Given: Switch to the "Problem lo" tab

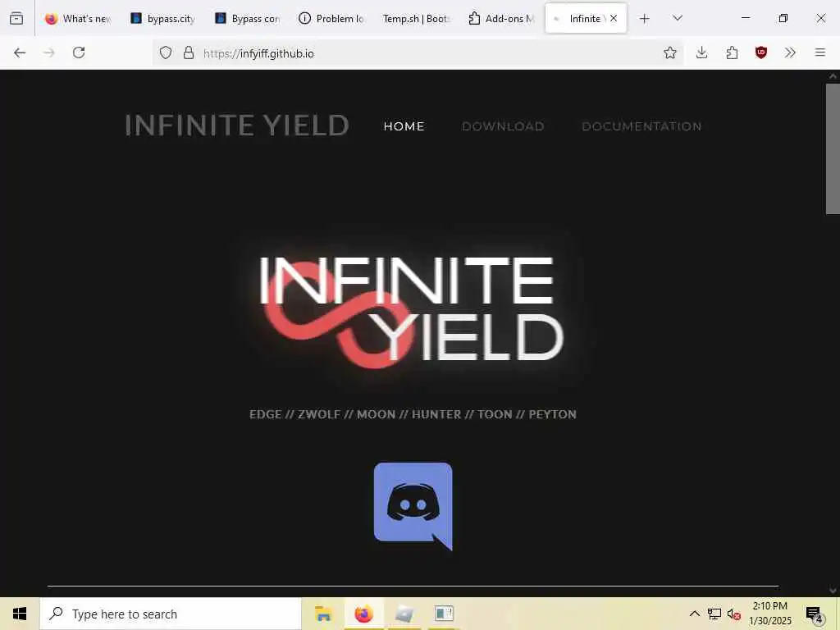Looking at the screenshot, I should pos(331,18).
